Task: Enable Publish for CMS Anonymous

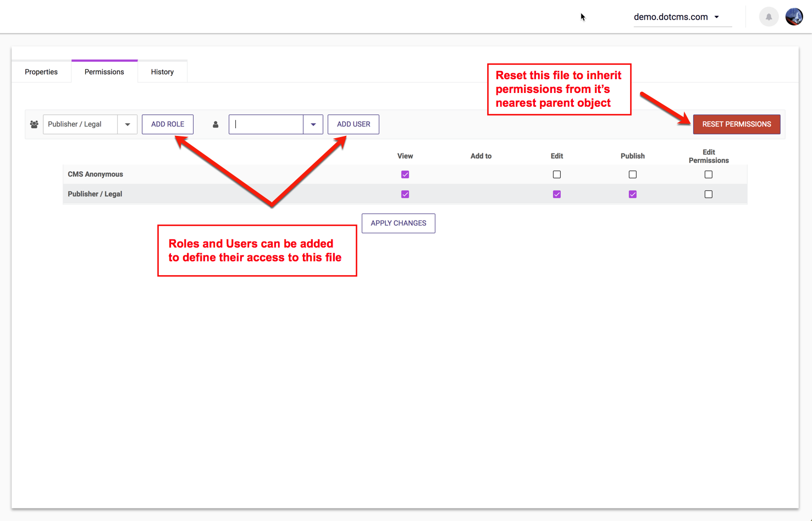Action: point(633,174)
